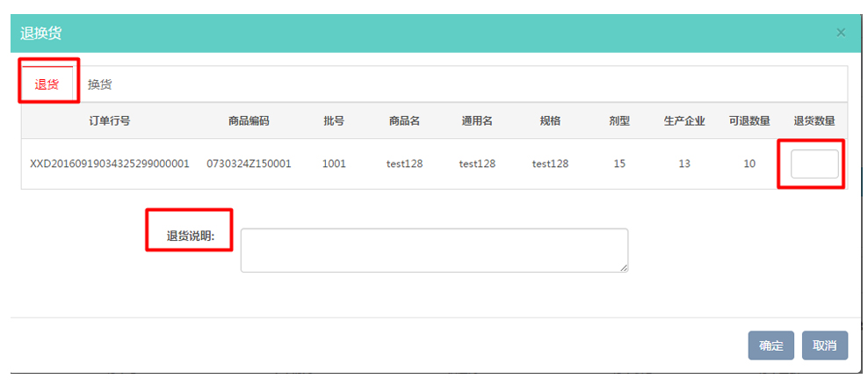Close the 退换货 dialog with the X
The height and width of the screenshot is (386, 868).
point(841,33)
